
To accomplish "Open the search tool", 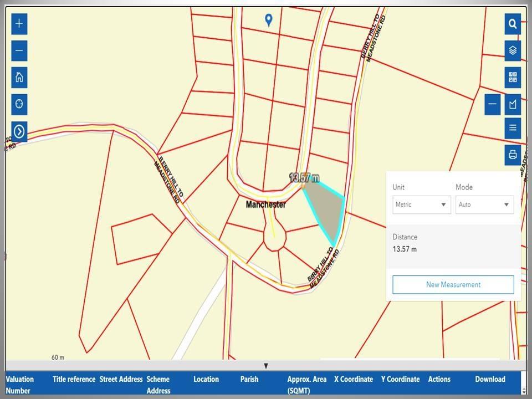I will click(x=513, y=24).
